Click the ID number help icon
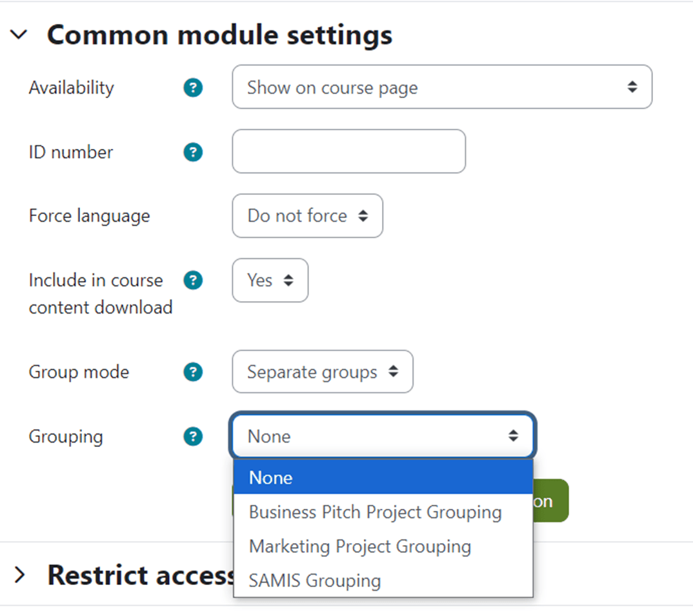Screen dimensions: 693x616 coord(193,152)
